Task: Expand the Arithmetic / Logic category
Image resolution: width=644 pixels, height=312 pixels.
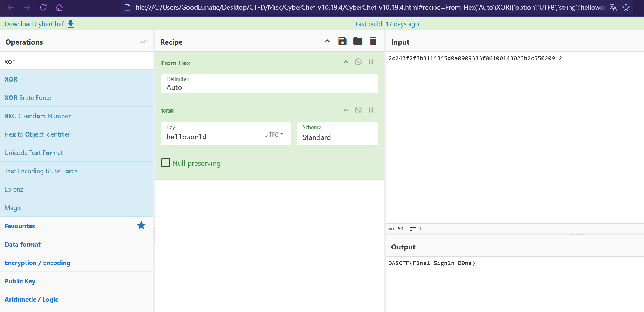Action: (x=77, y=299)
